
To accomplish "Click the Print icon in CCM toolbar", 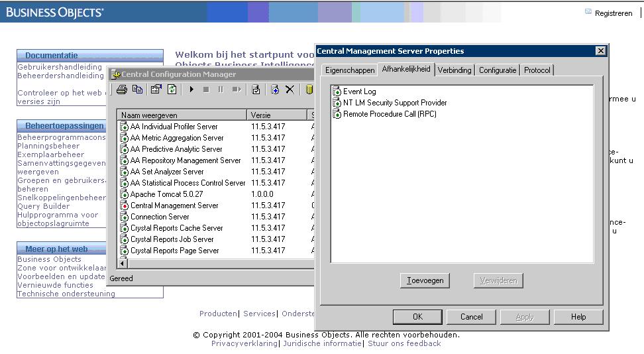I will [x=122, y=89].
